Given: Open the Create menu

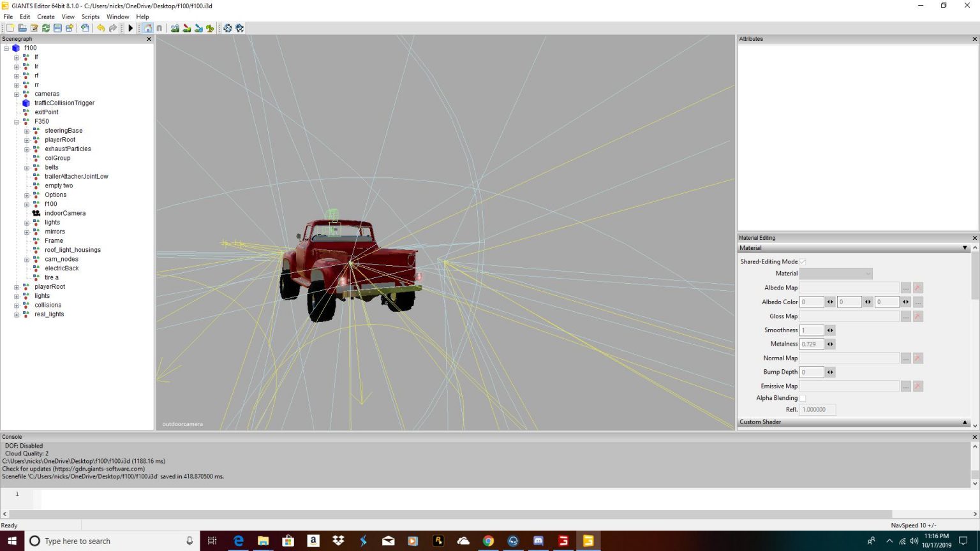Looking at the screenshot, I should click(x=45, y=17).
